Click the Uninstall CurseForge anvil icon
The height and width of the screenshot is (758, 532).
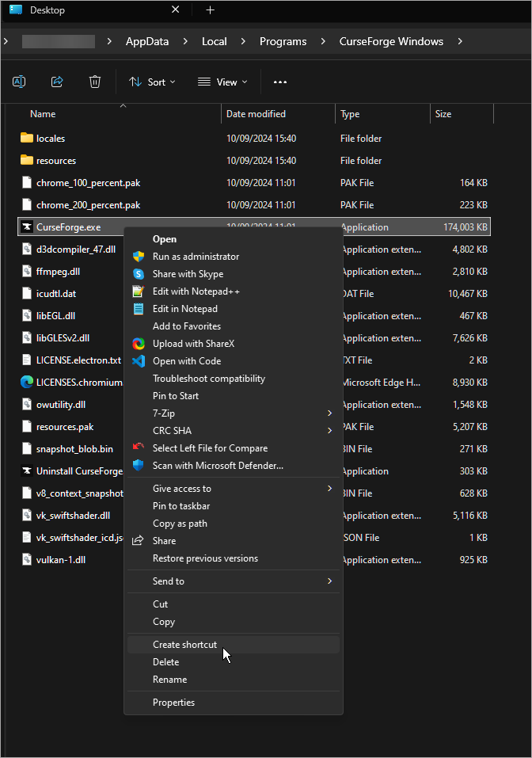(27, 470)
